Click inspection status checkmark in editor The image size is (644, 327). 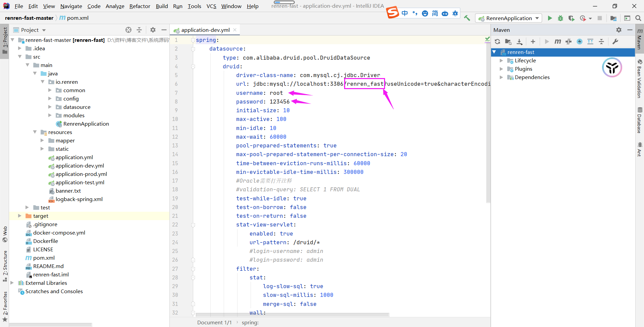point(487,40)
